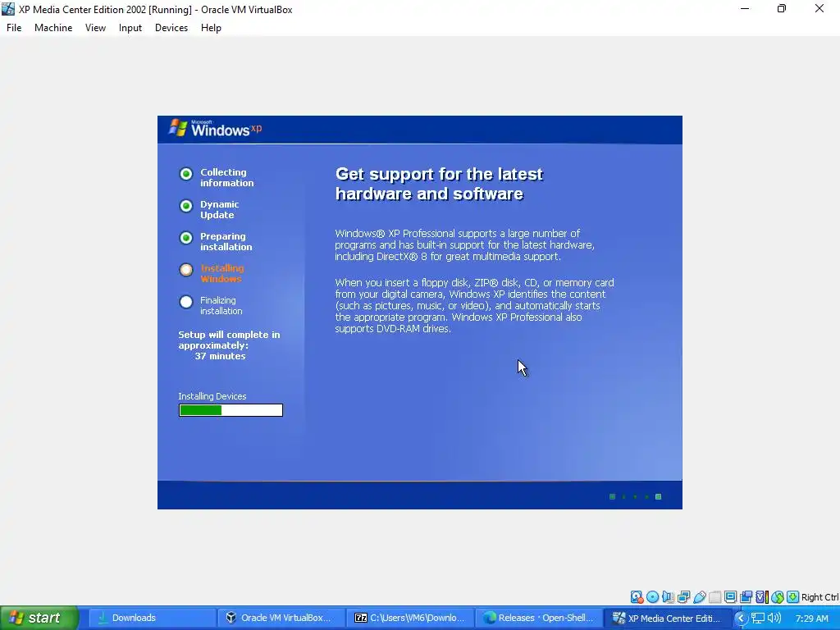
Task: Click the network computer tray icon
Action: 757,619
